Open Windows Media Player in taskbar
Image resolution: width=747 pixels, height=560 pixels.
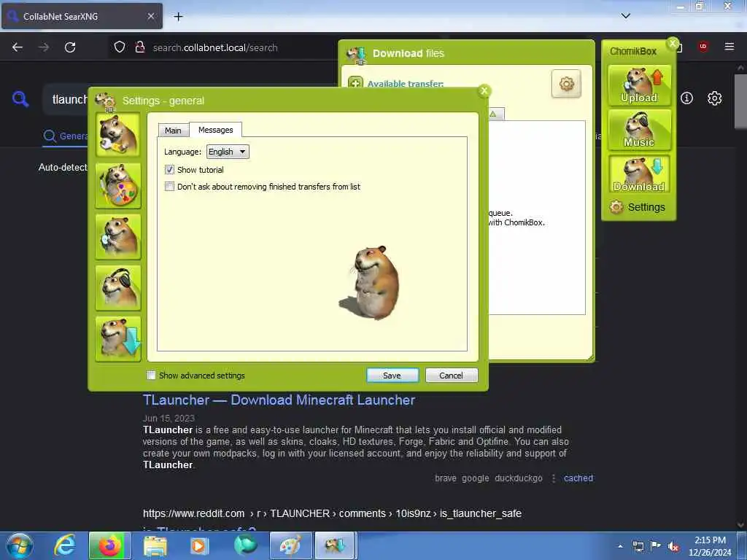(x=198, y=545)
